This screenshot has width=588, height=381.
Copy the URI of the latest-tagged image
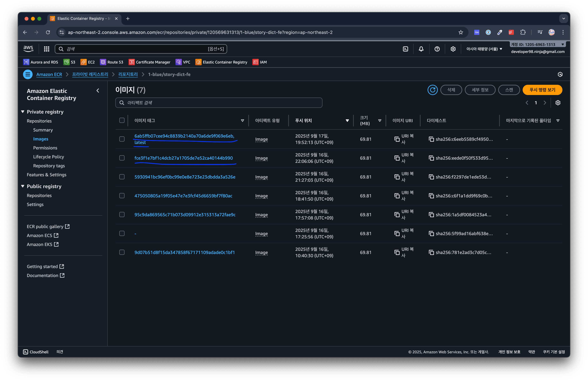click(x=397, y=139)
